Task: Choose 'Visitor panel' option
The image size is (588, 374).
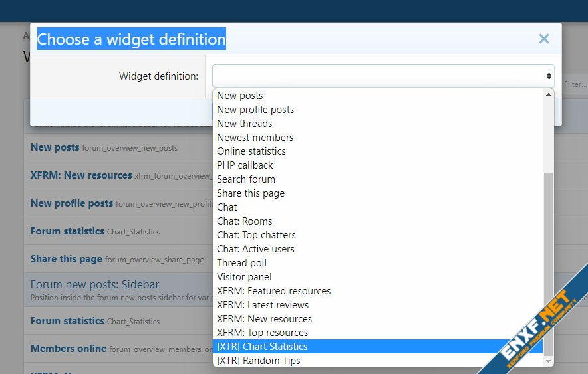Action: [244, 277]
